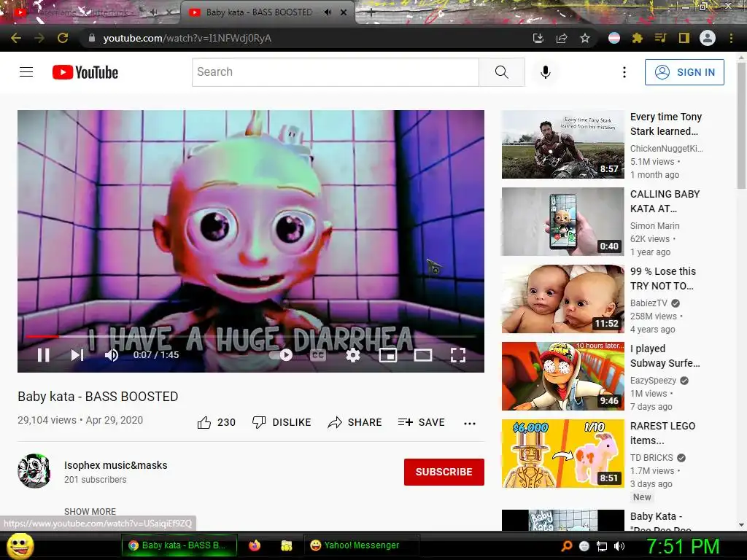Open the more actions ellipsis below the video
Viewport: 747px width, 560px height.
tap(470, 423)
